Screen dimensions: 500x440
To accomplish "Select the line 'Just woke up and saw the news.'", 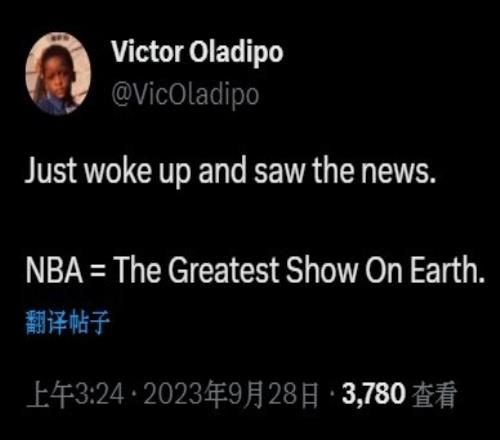I will [x=231, y=172].
